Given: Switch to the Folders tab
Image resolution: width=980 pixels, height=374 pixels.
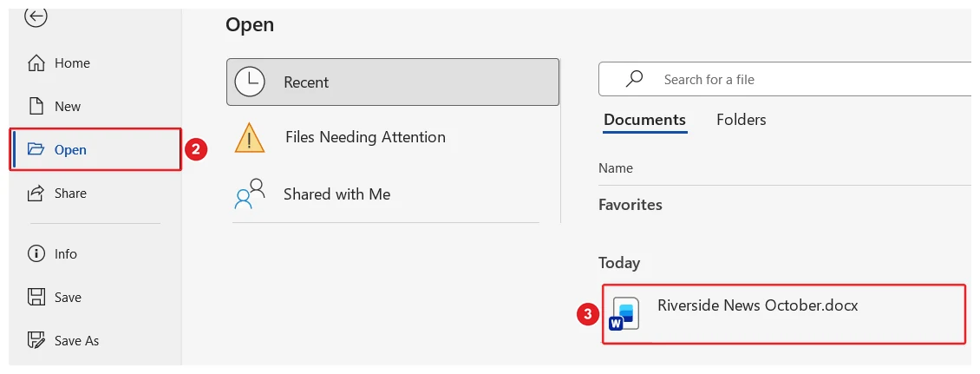Looking at the screenshot, I should (x=742, y=120).
